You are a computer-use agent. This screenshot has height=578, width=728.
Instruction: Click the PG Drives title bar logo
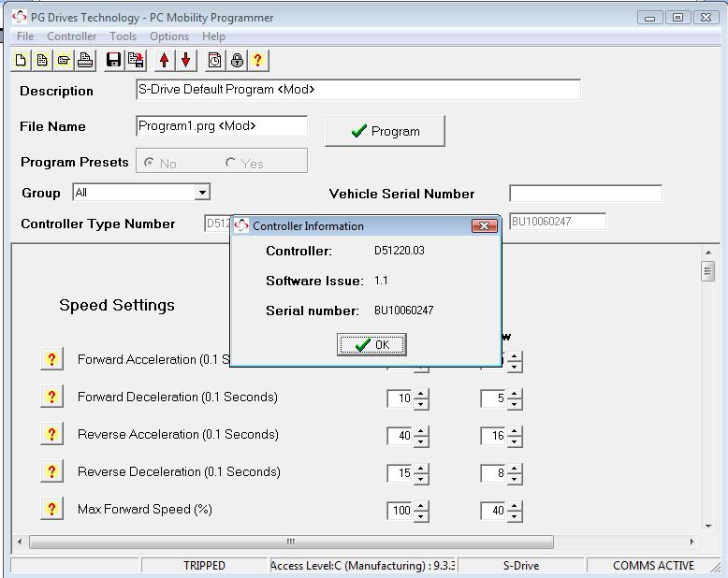point(20,18)
